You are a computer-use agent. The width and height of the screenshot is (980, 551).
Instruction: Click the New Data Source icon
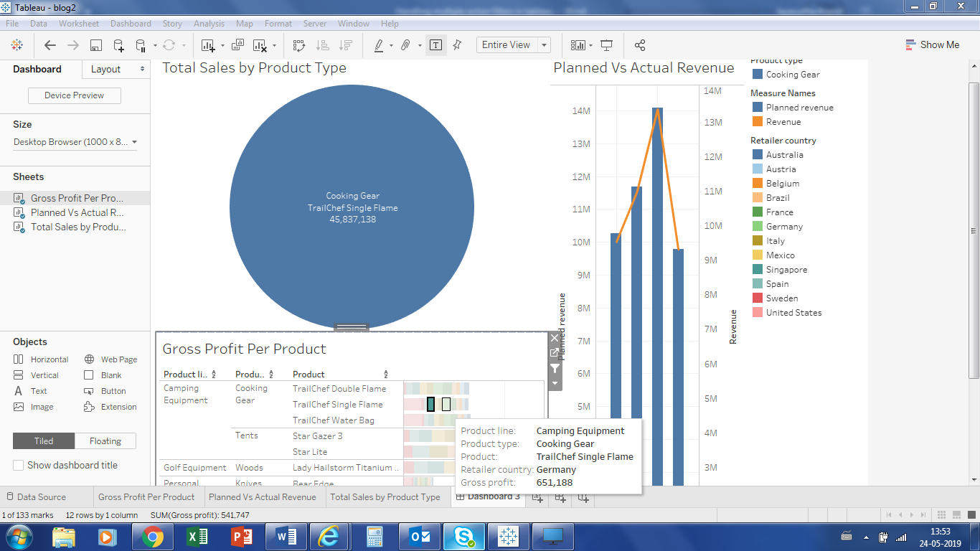118,45
